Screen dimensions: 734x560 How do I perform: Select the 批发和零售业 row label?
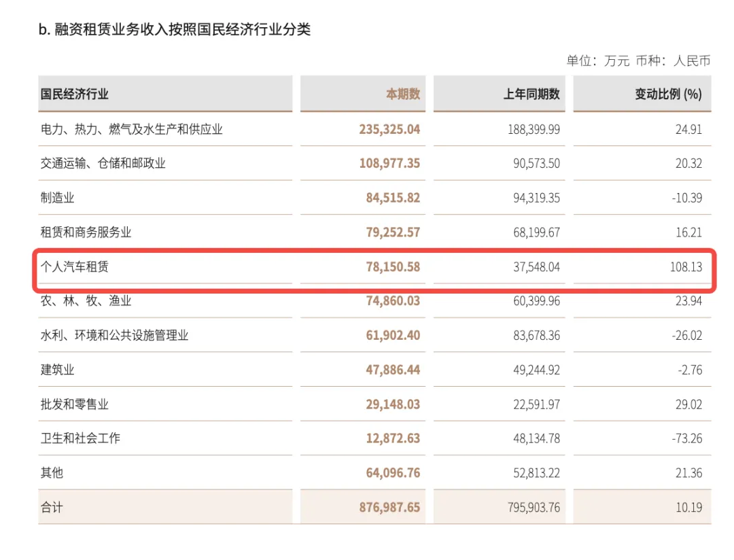pos(75,404)
